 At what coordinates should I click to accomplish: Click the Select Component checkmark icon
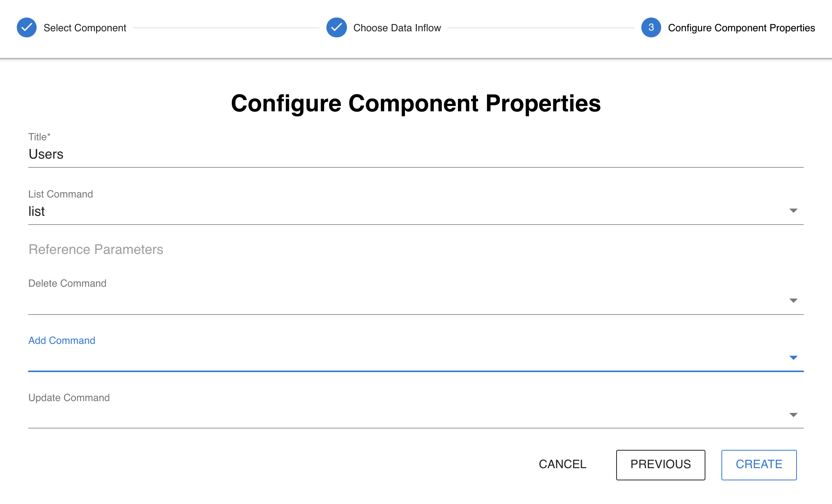pyautogui.click(x=27, y=27)
